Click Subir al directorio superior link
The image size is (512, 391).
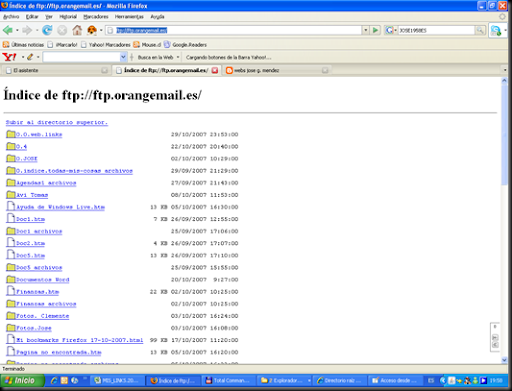(x=57, y=122)
